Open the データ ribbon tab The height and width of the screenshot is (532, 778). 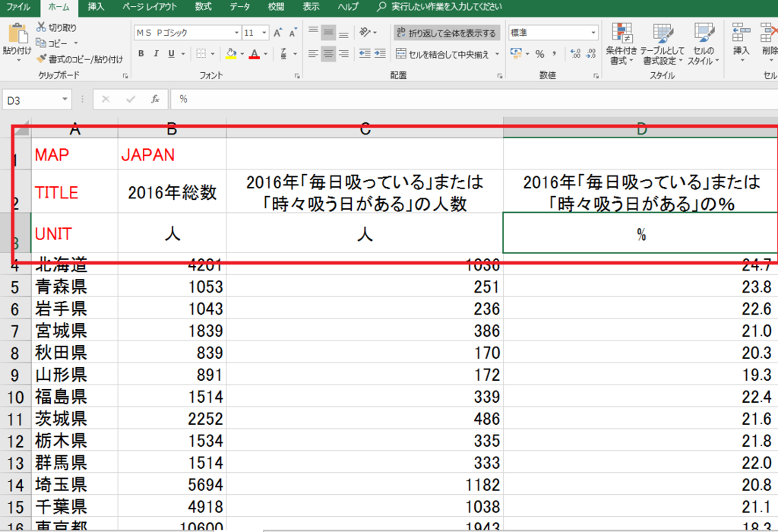[239, 8]
